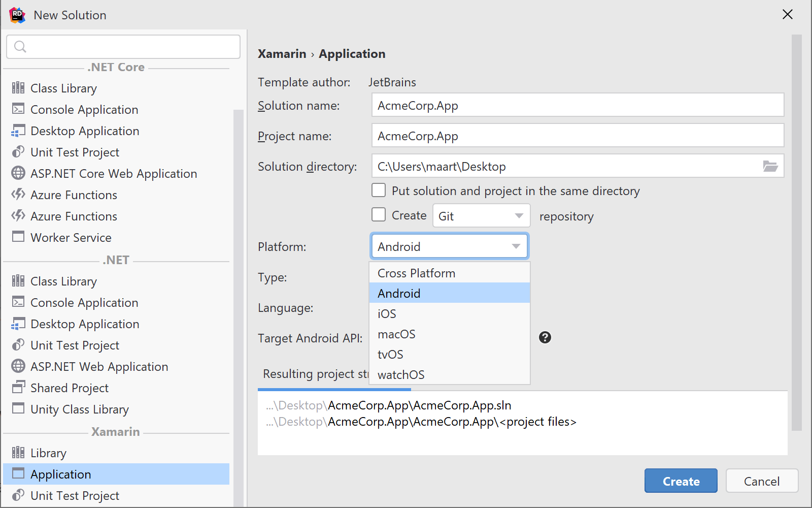This screenshot has height=508, width=812.
Task: Select Shared Project template
Action: [x=116, y=388]
